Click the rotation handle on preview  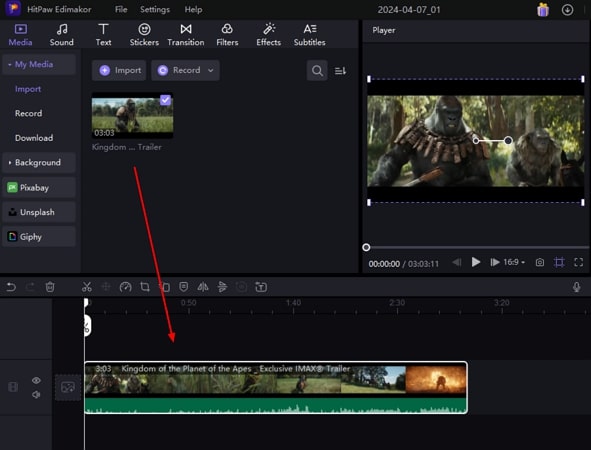(x=508, y=141)
